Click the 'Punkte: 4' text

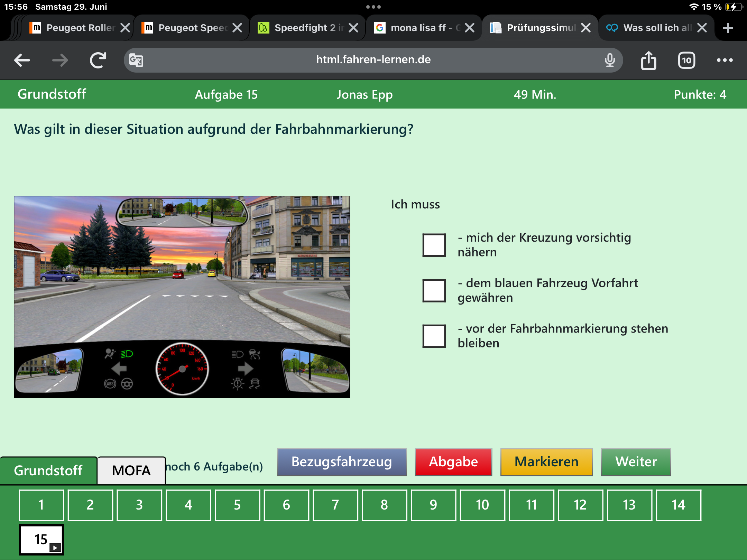click(x=700, y=94)
